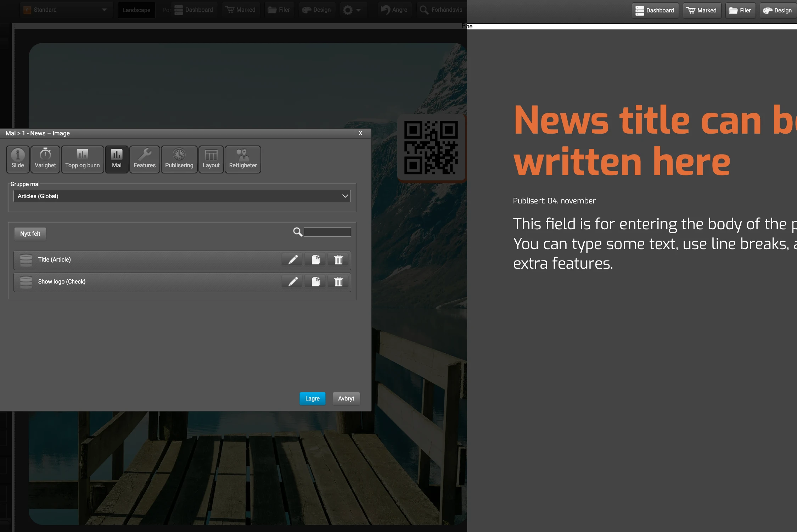Click dimmed Design in the editor toolbar
Viewport: 797px width, 532px height.
tap(317, 10)
